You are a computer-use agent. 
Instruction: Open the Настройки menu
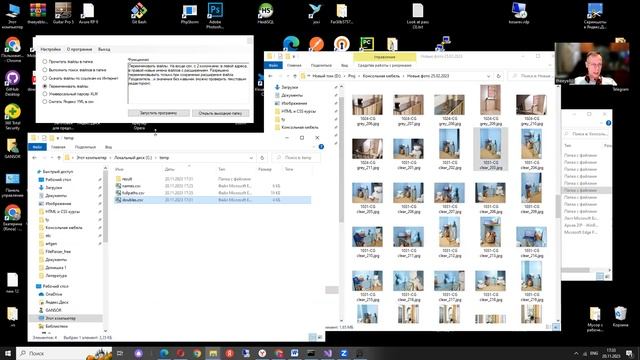51,49
